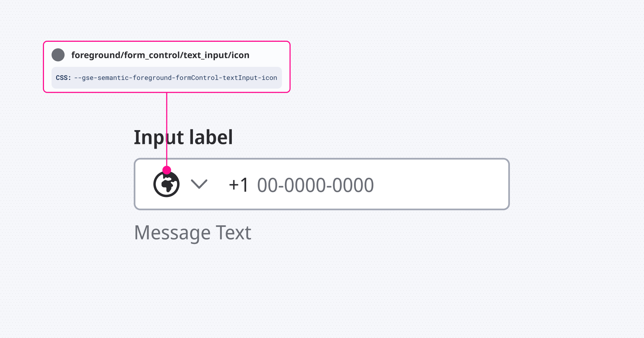Viewport: 644px width, 338px height.
Task: Click the pink connector anchor dot on the globe icon
Action: point(166,170)
